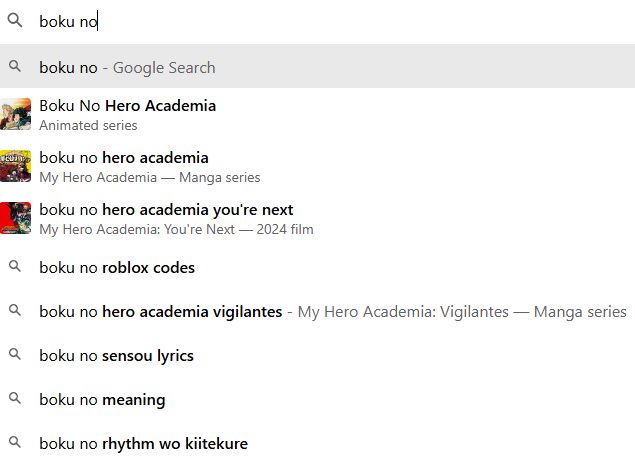
Task: Click the search icon beside "boku no meaning"
Action: pyautogui.click(x=15, y=399)
